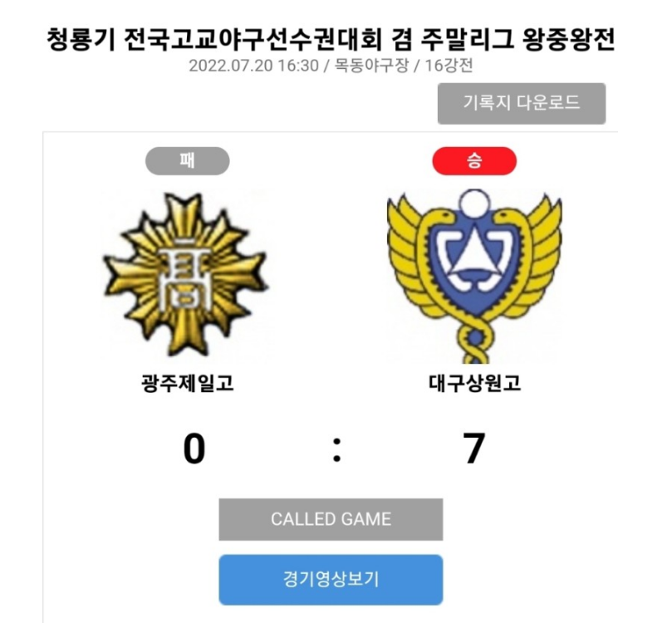The width and height of the screenshot is (672, 623).
Task: Click the 목동야구장 venue text
Action: coord(371,66)
